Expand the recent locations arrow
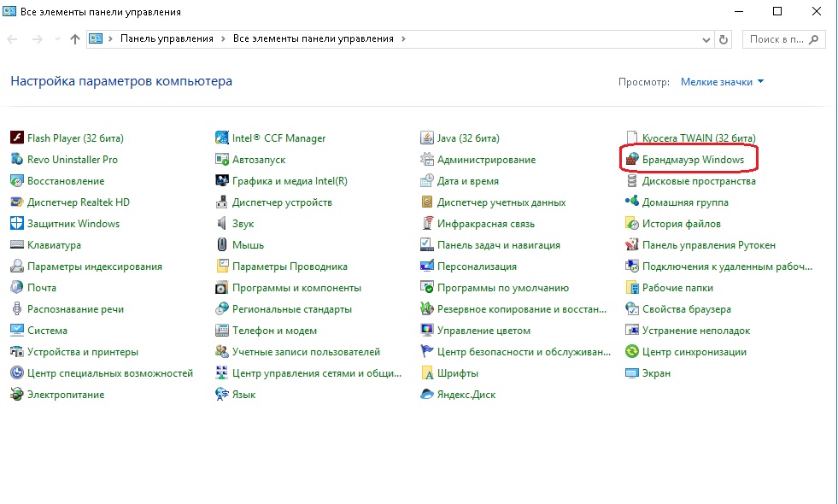Screen dimensions: 838x504 pos(57,39)
